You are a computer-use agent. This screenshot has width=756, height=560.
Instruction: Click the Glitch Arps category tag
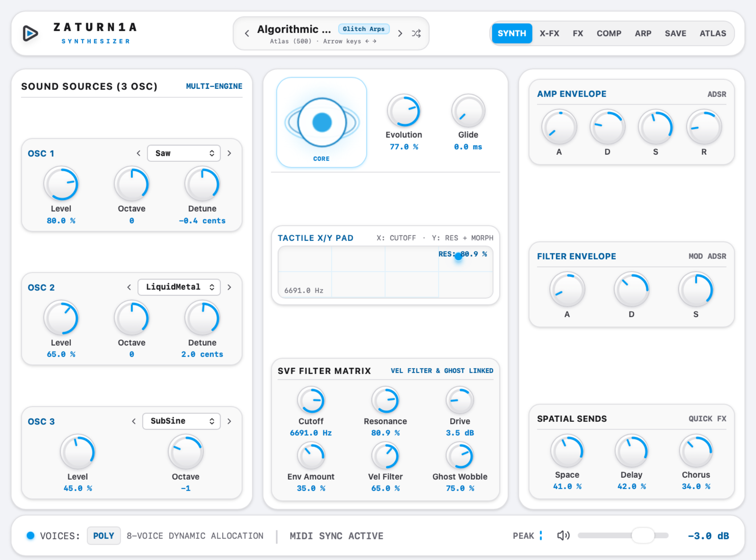[364, 29]
